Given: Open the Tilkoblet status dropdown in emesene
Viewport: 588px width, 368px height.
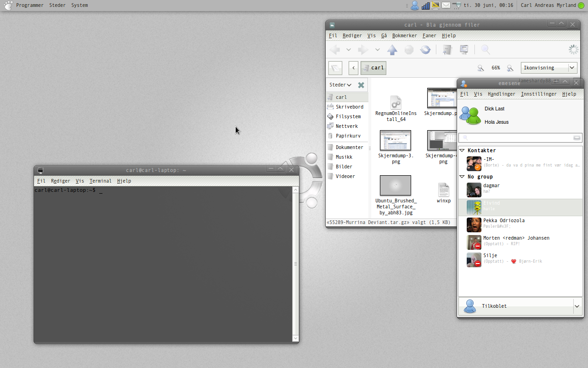Looking at the screenshot, I should tap(520, 306).
